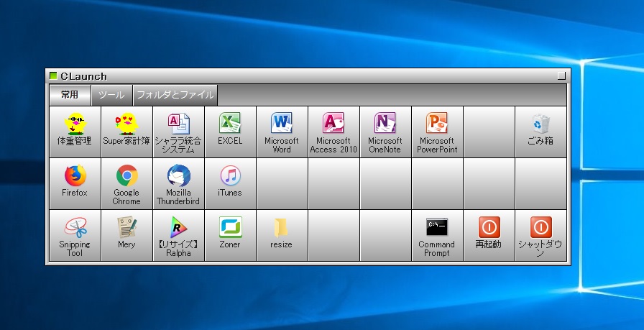Open Microsoft OneNote icon
This screenshot has height=330, width=644.
point(385,131)
